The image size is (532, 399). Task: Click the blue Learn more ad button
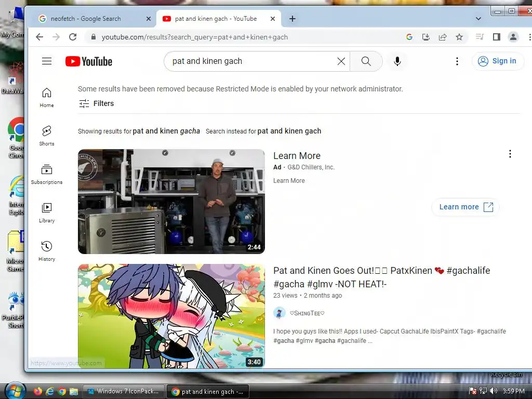(x=465, y=207)
